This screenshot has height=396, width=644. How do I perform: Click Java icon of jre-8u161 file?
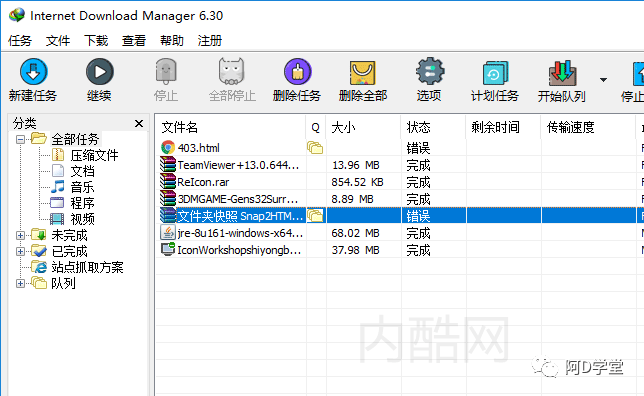coord(168,233)
